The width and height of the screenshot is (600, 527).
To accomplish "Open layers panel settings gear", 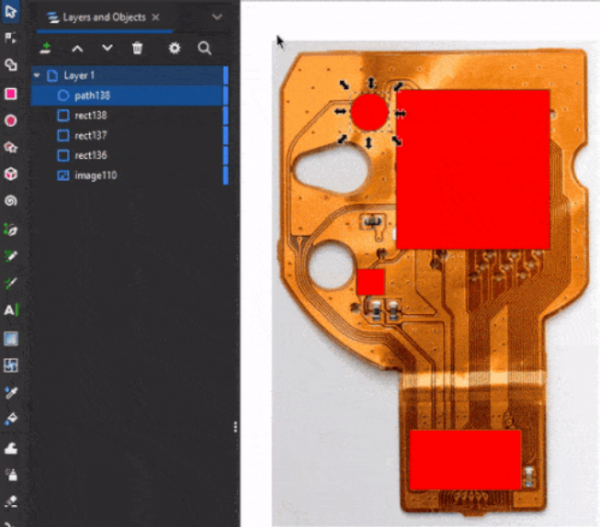I will [174, 48].
